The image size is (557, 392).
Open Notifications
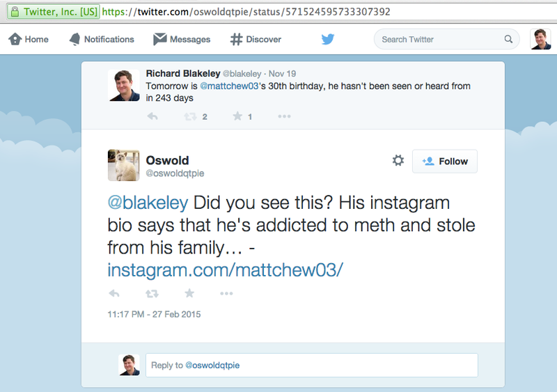click(x=102, y=39)
